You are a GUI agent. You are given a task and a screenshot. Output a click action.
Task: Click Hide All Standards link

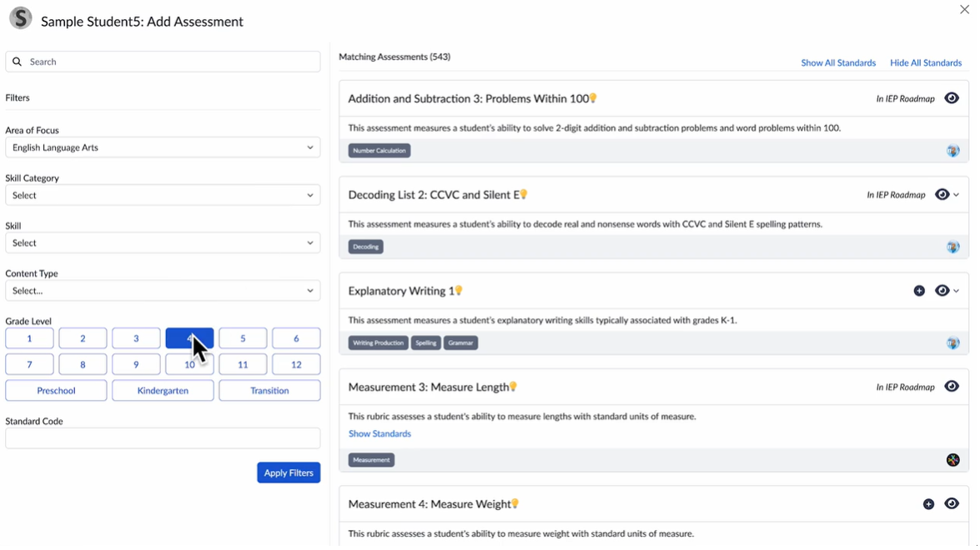pos(926,62)
